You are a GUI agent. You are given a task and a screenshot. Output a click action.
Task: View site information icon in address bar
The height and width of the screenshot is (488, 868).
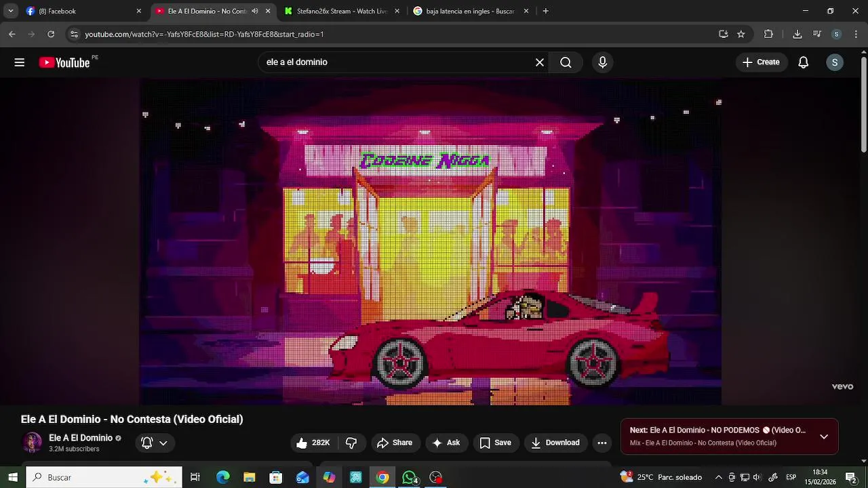pos(75,34)
